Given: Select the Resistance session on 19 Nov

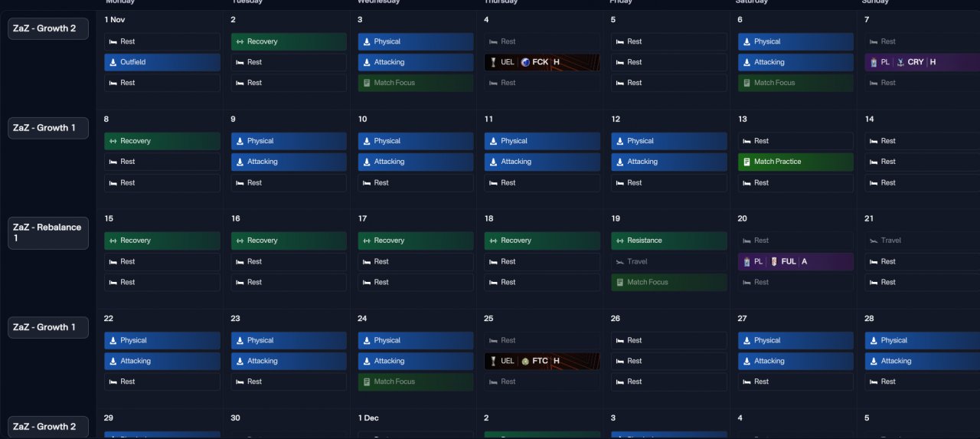Looking at the screenshot, I should pyautogui.click(x=669, y=241).
